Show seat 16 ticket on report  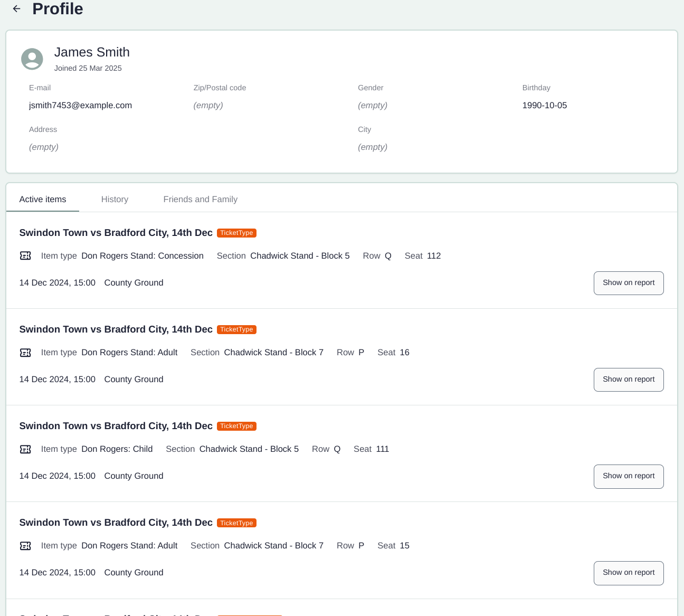[x=628, y=380]
